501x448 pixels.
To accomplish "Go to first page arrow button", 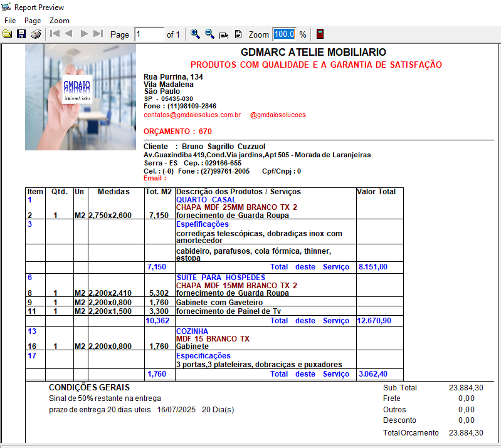I will coord(55,34).
